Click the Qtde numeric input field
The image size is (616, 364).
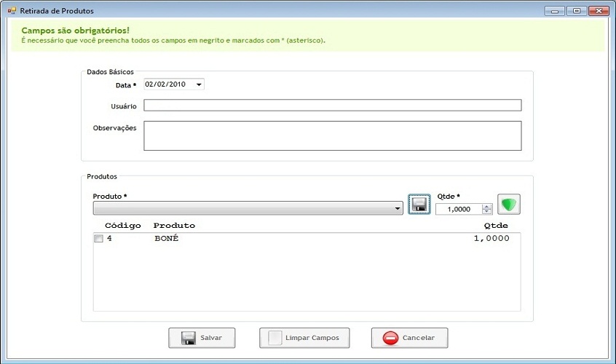459,209
